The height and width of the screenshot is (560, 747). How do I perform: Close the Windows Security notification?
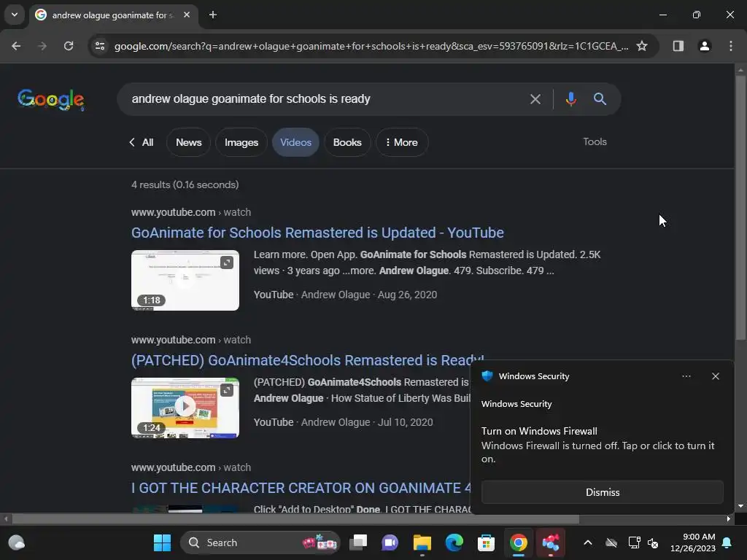(x=715, y=376)
